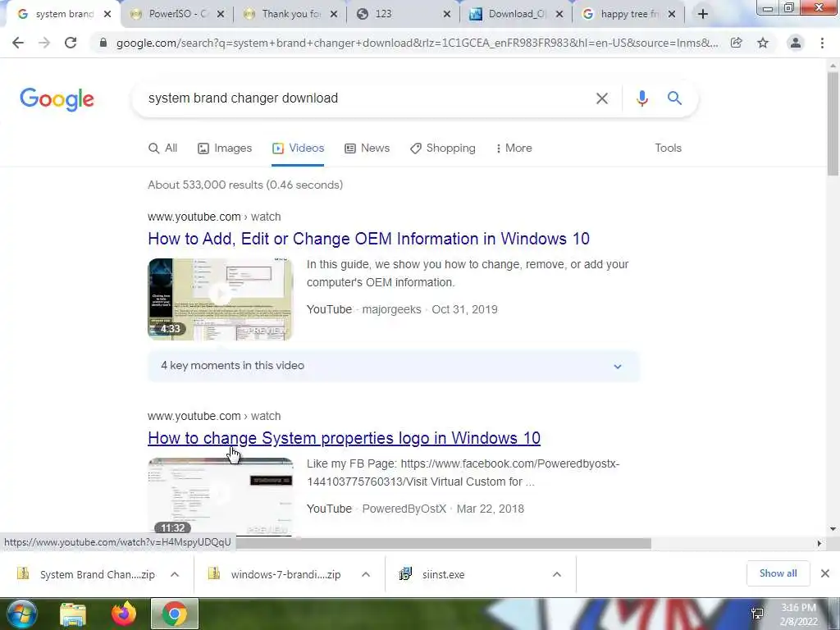Open the More search filters menu
The height and width of the screenshot is (630, 840).
tap(514, 148)
